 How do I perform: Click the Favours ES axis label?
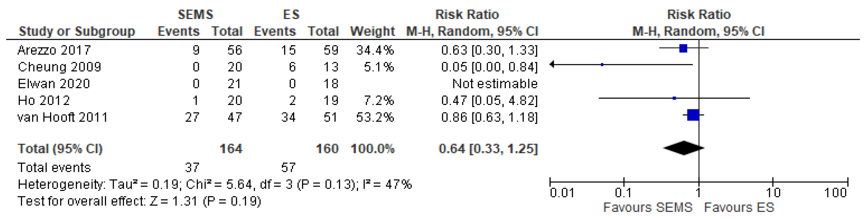[x=739, y=207]
